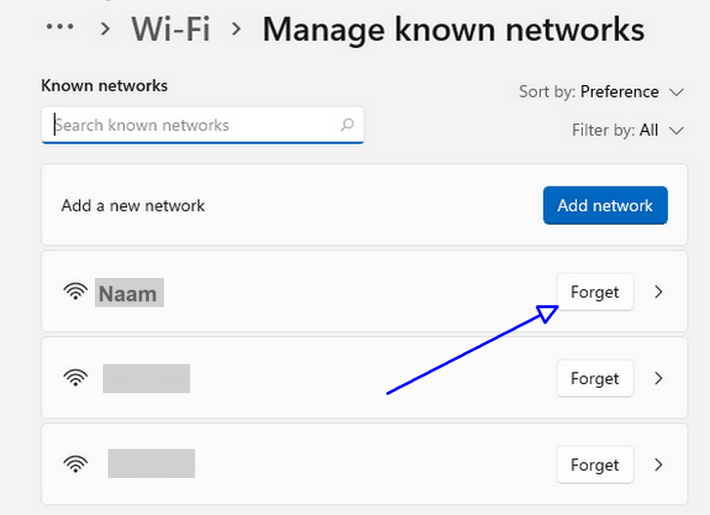Expand the bottom network's details chevron
Viewport: 710px width, 515px height.
[658, 464]
